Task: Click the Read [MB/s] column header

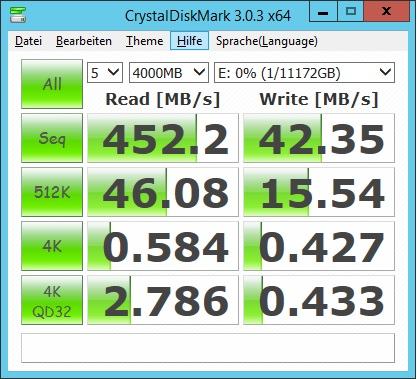Action: (163, 99)
